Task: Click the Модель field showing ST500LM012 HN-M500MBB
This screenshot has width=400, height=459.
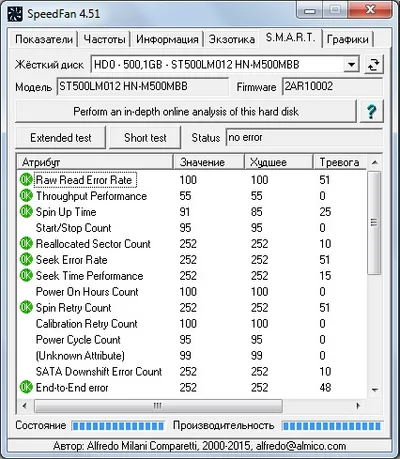Action: 143,87
